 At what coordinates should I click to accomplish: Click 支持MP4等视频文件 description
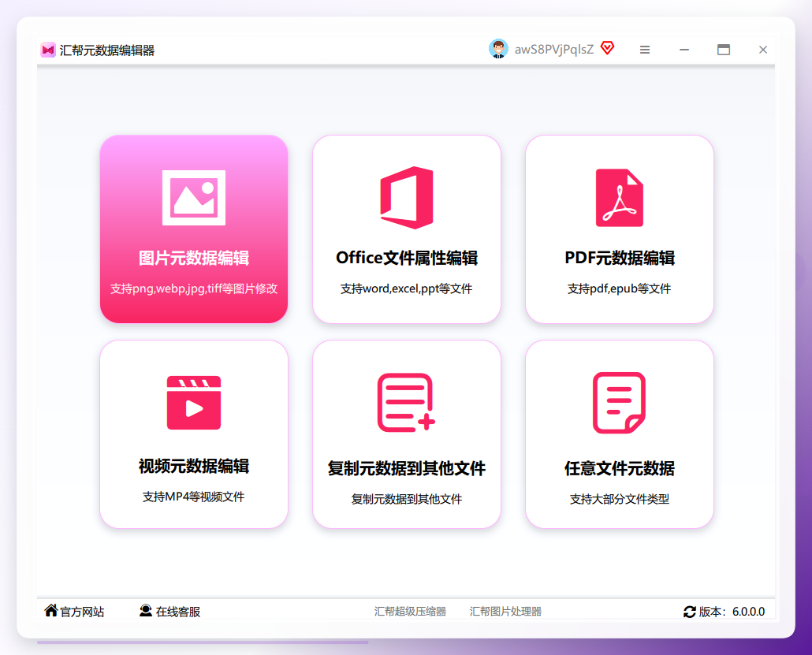194,497
